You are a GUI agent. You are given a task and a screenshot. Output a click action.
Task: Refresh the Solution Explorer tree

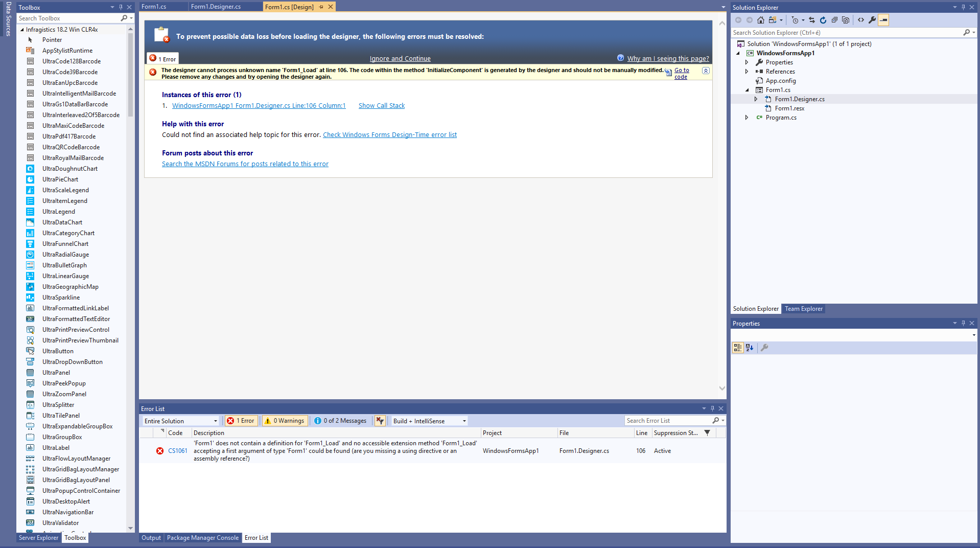coord(823,20)
